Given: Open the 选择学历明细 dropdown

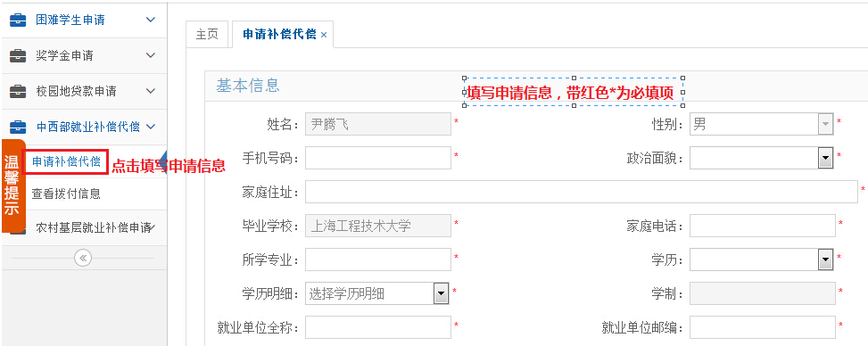Looking at the screenshot, I should [x=377, y=293].
